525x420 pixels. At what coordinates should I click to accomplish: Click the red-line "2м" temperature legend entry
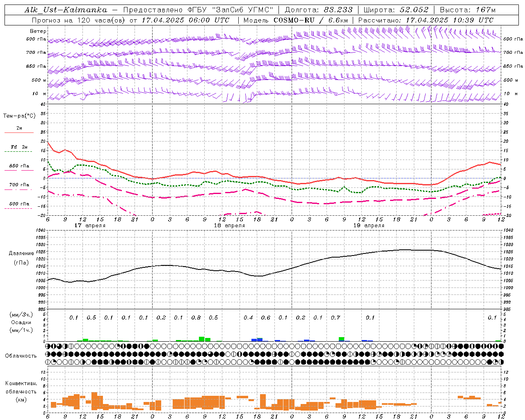point(19,128)
